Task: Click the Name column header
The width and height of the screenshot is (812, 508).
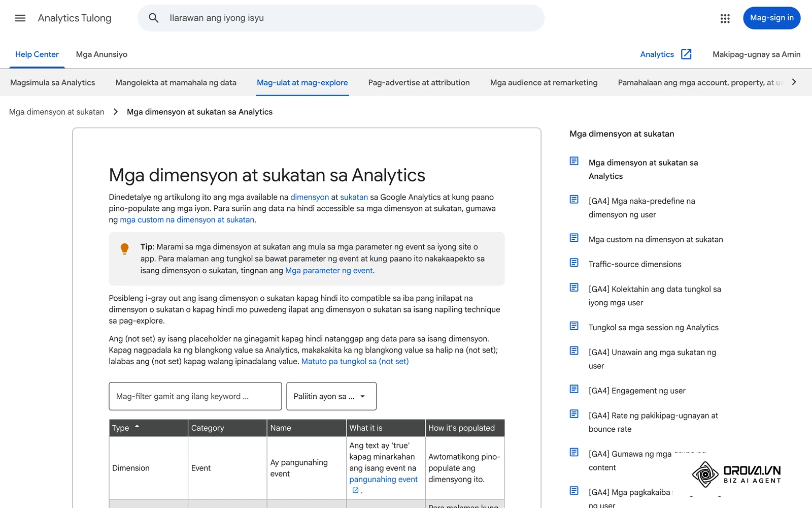Action: pyautogui.click(x=307, y=428)
